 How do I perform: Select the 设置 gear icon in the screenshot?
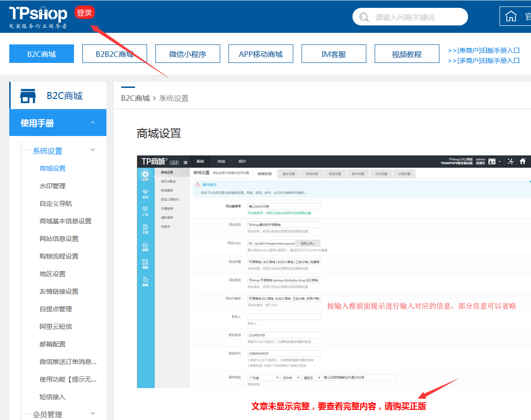coord(145,175)
